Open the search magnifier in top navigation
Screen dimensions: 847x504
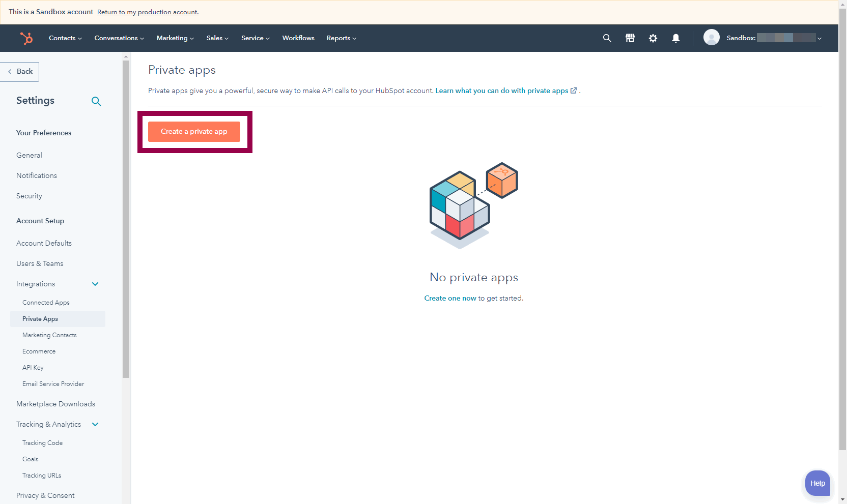point(607,38)
